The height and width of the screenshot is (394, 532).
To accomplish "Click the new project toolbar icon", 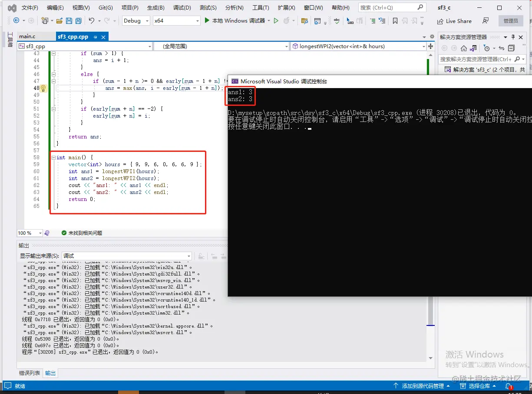I will pos(44,20).
